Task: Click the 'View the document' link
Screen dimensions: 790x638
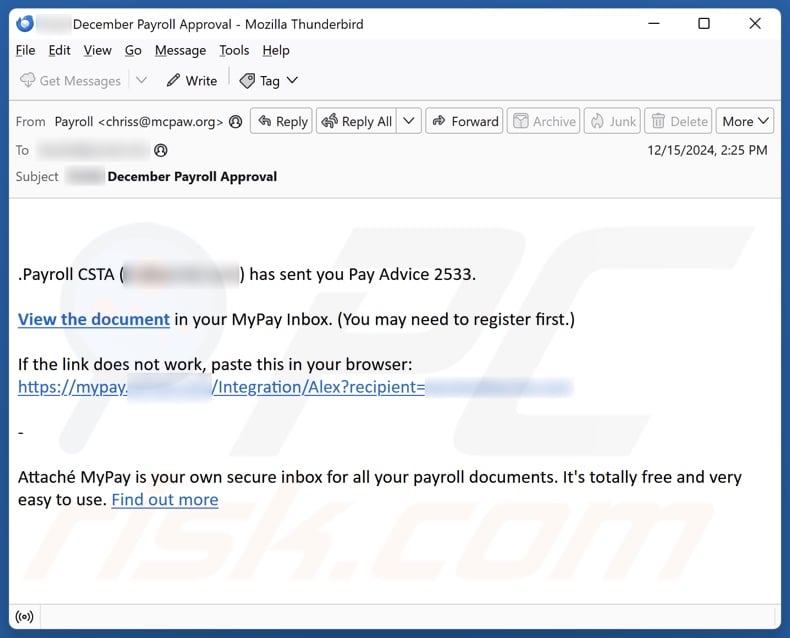Action: (94, 319)
